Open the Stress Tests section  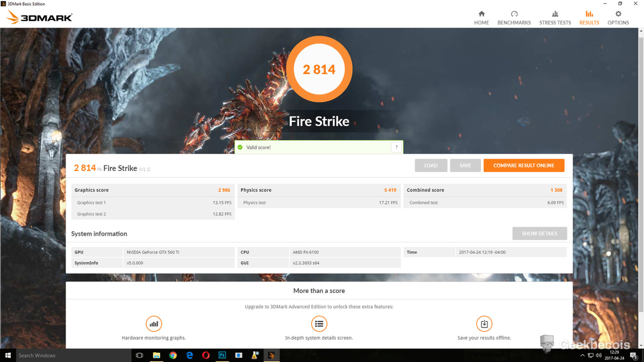coord(555,18)
